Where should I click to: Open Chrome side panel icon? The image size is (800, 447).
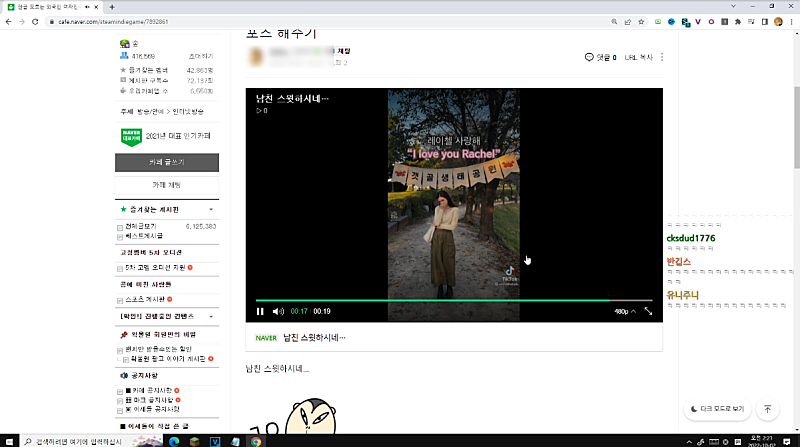pyautogui.click(x=764, y=22)
